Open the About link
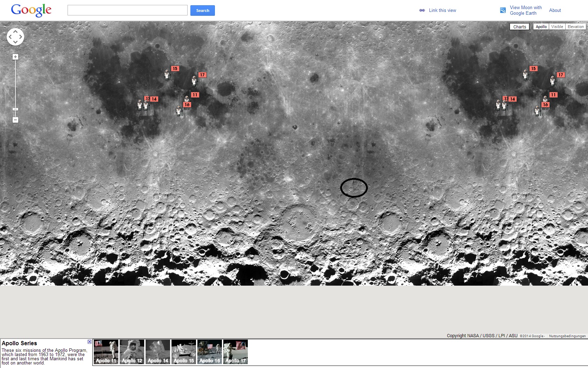The width and height of the screenshot is (588, 368). [x=555, y=11]
